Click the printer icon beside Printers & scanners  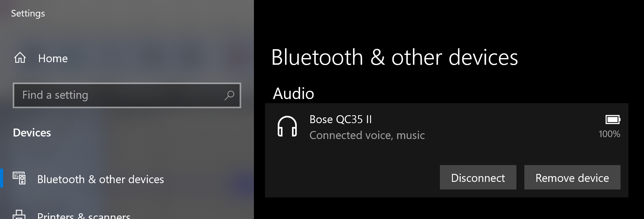coord(19,215)
